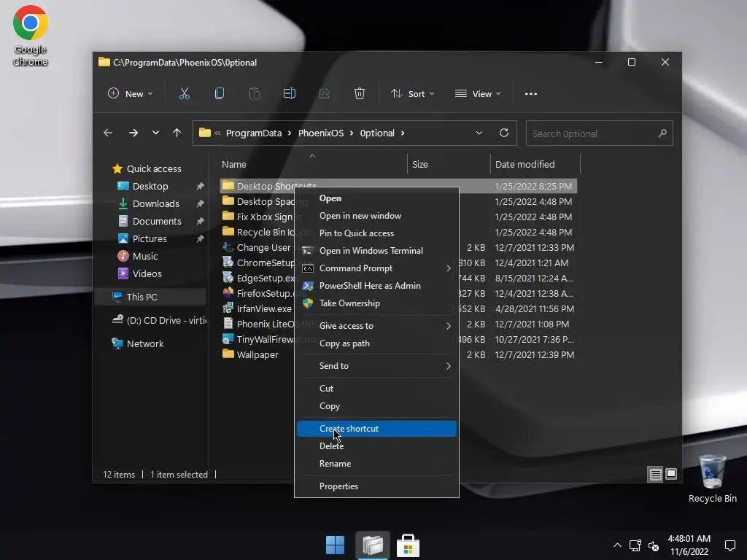Open address bar history dropdown

point(479,133)
